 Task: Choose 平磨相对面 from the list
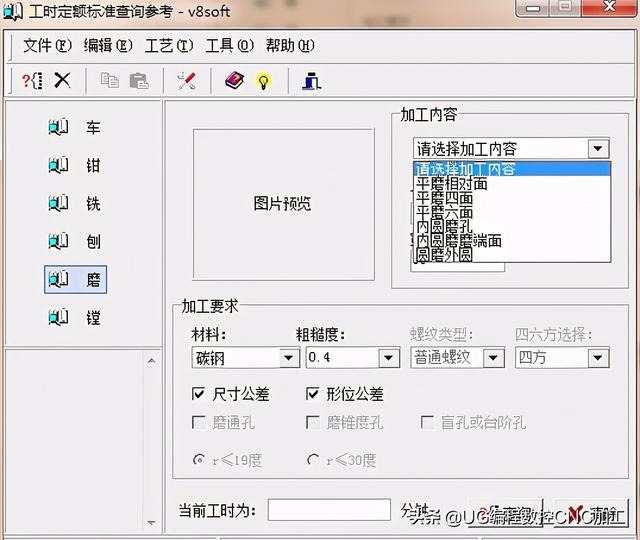point(512,184)
